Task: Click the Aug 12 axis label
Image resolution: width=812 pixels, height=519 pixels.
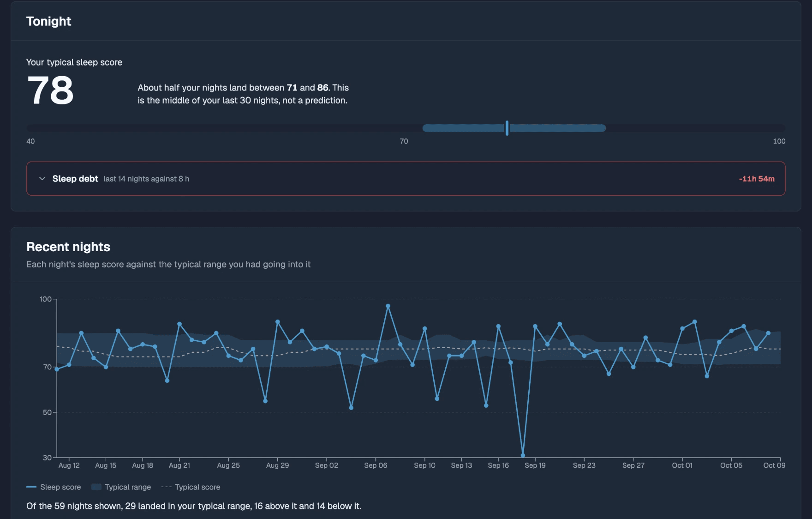Action: pyautogui.click(x=69, y=465)
